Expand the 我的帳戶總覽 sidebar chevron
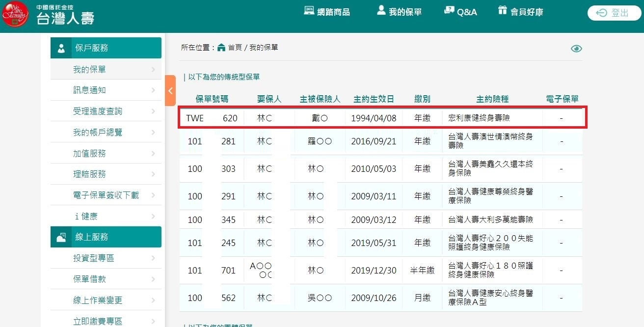 pos(154,133)
